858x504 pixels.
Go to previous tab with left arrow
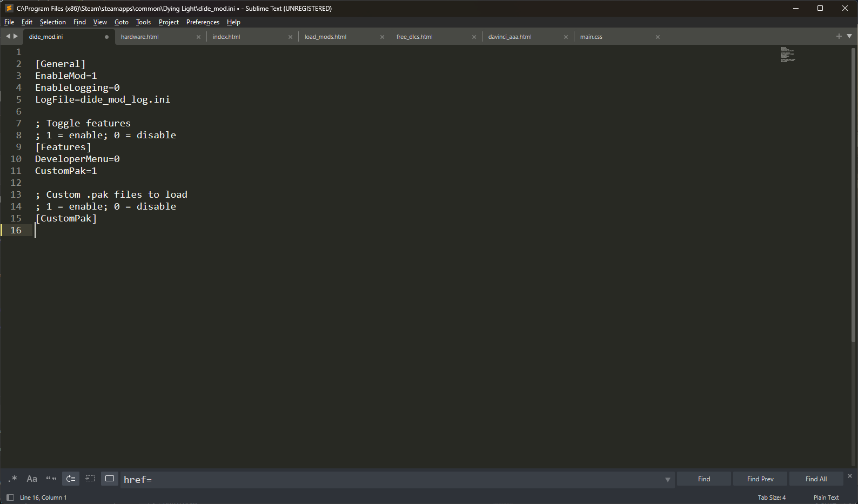8,36
